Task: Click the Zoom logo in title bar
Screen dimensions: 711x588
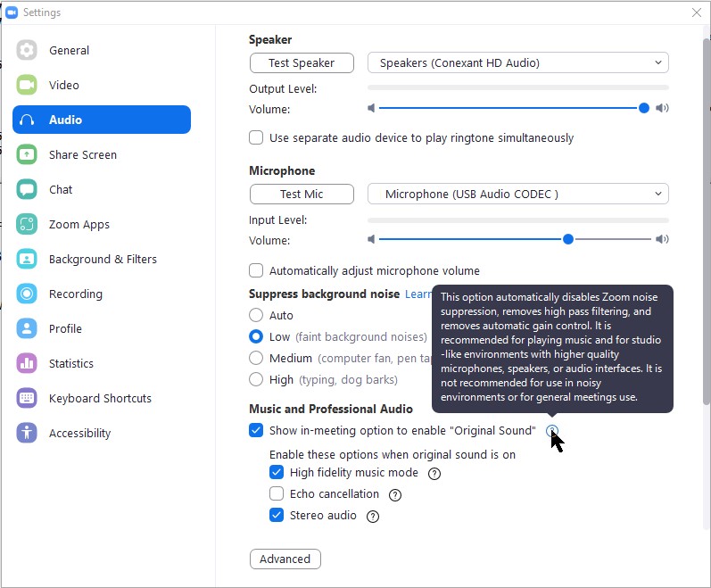Action: coord(12,12)
